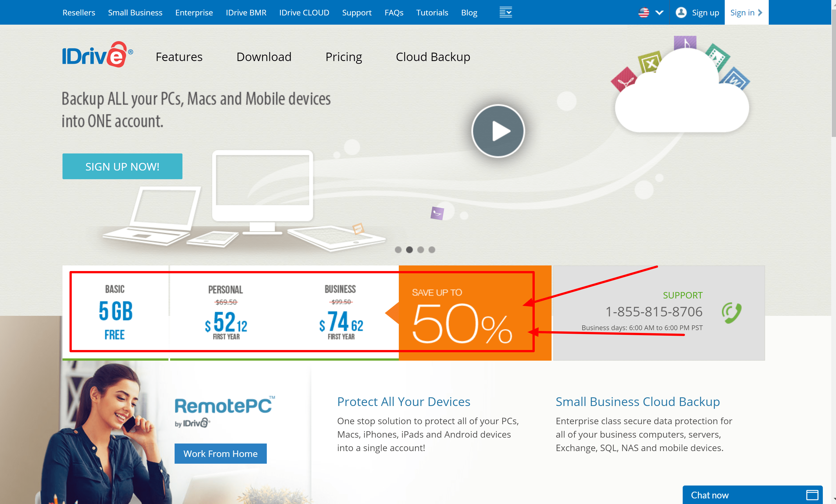Select the fourth carousel dot
Screen dimensions: 836x504
(432, 250)
